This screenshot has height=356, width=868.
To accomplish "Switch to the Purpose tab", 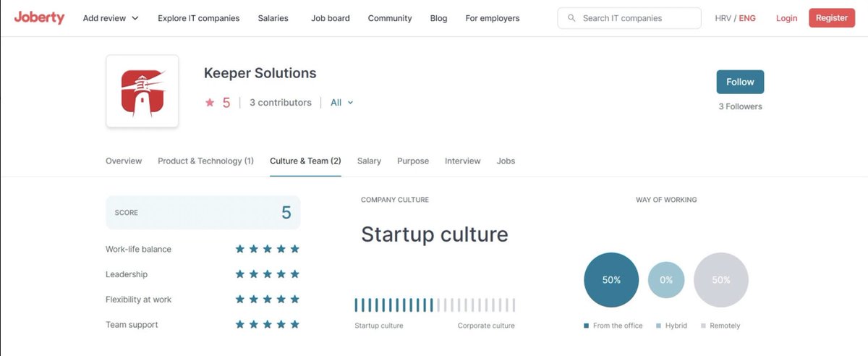I will 413,161.
